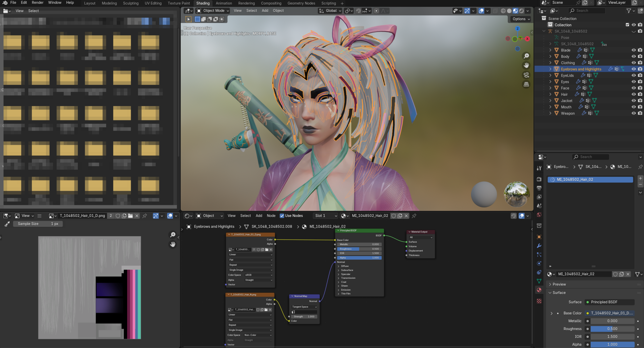Select wireframe viewport shading mode
Screen dimensions: 644x348
(503, 11)
